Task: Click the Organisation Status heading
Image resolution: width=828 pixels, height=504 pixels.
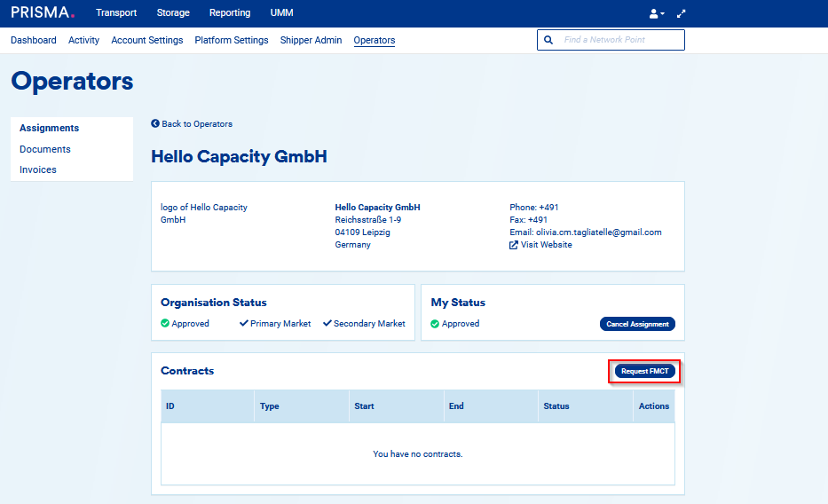Action: [213, 303]
